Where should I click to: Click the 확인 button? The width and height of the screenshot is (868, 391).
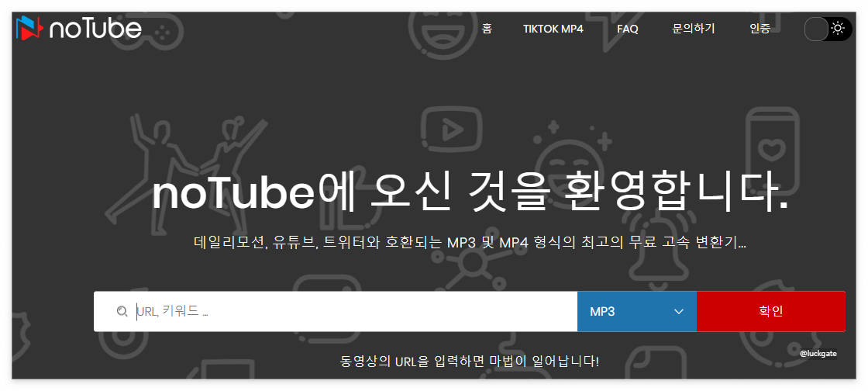tap(770, 311)
